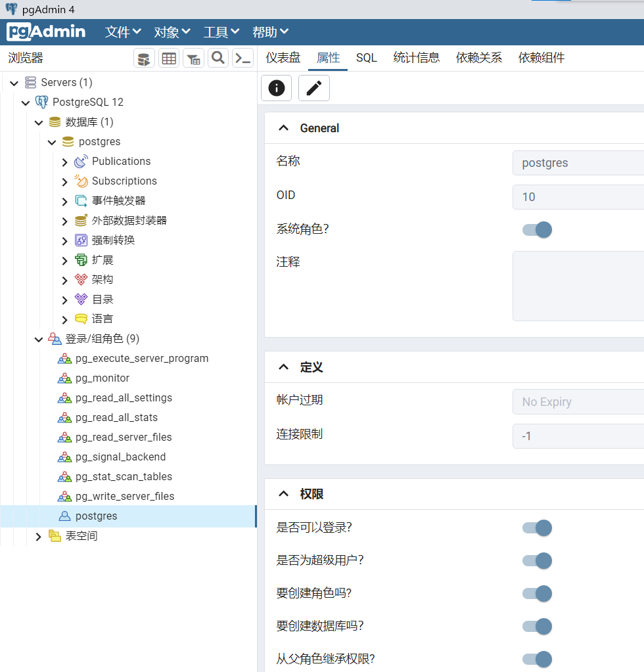The height and width of the screenshot is (672, 644).
Task: Expand the 表空间 node
Action: [39, 537]
